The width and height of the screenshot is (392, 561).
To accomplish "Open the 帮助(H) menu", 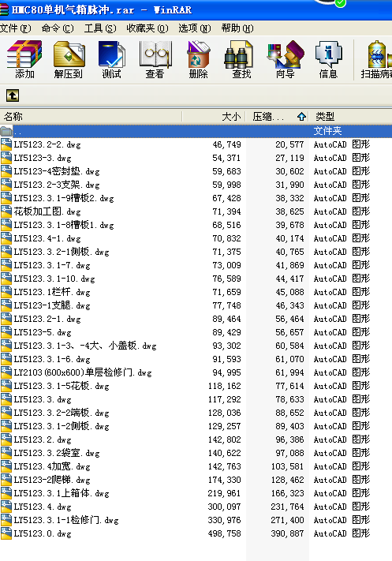I will tap(237, 28).
